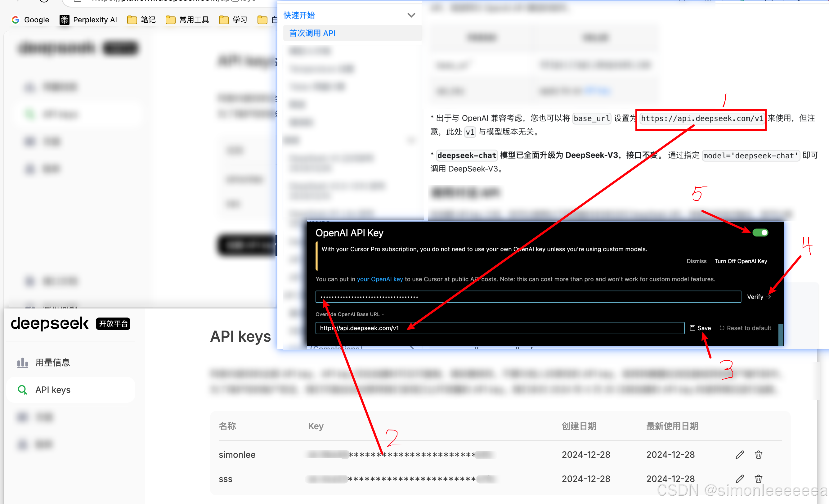
Task: Delete the sss key with trash icon
Action: (758, 479)
